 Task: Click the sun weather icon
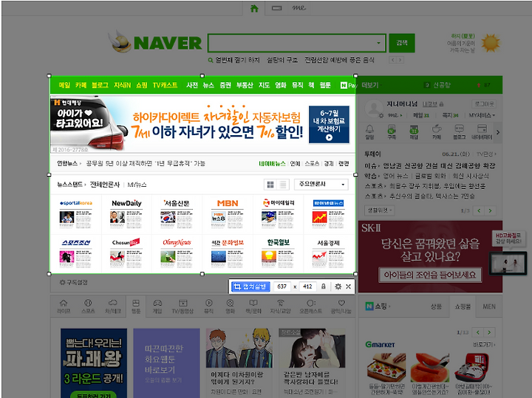(491, 43)
